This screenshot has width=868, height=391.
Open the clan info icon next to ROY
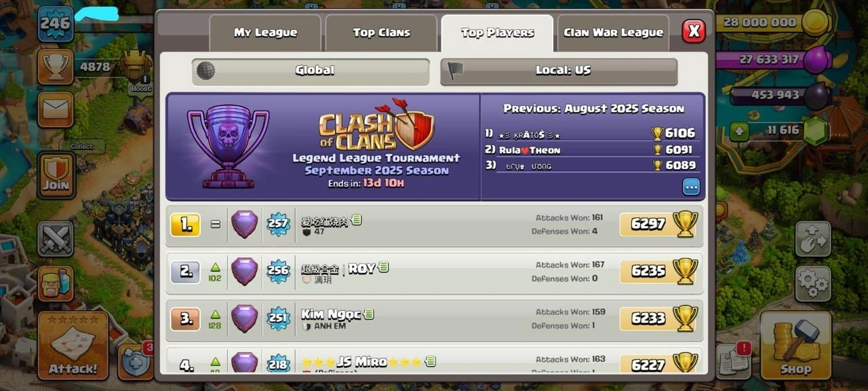pos(384,267)
